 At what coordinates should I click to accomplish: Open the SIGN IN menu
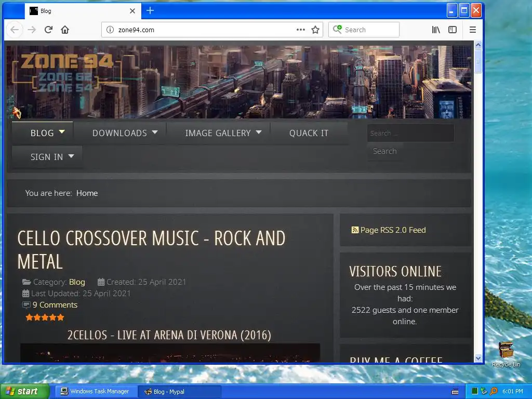[x=47, y=157]
